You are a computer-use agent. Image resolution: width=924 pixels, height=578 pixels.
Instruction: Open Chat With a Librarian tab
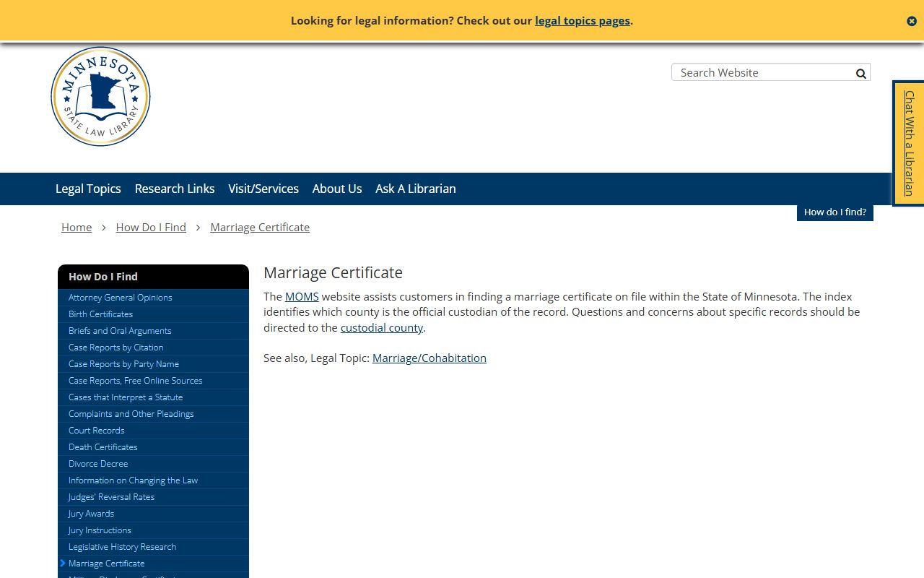coord(909,143)
